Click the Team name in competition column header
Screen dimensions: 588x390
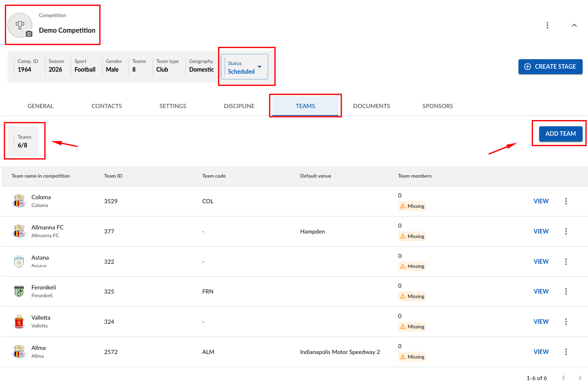(x=41, y=176)
